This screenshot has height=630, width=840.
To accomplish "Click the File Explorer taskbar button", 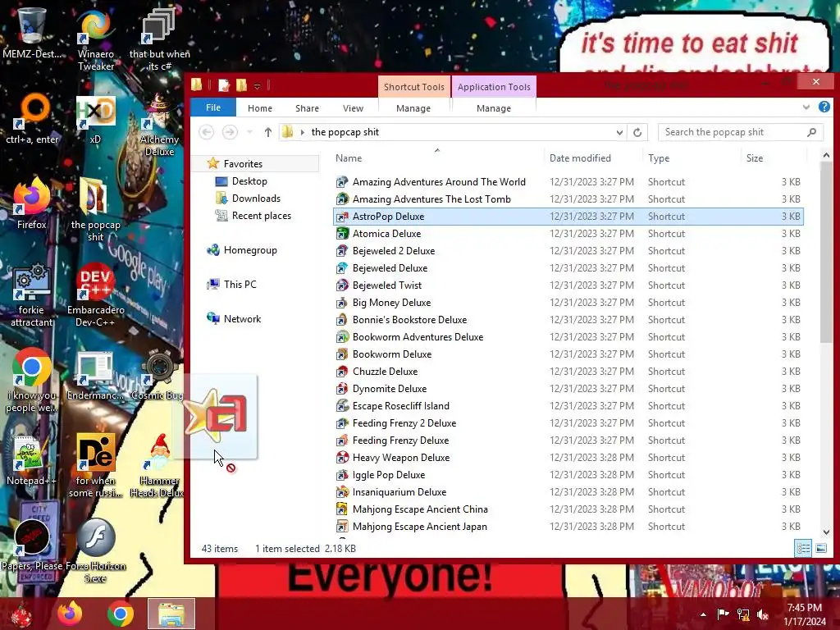I will tap(171, 614).
